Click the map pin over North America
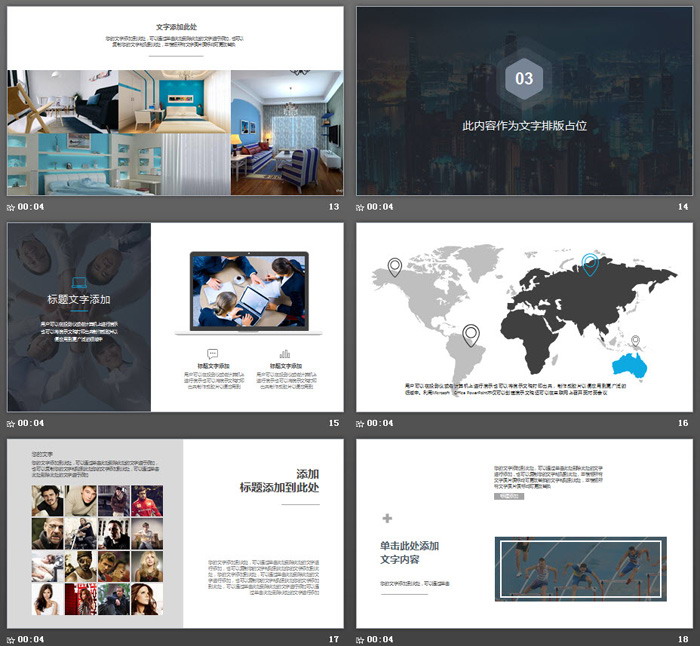 pos(395,266)
